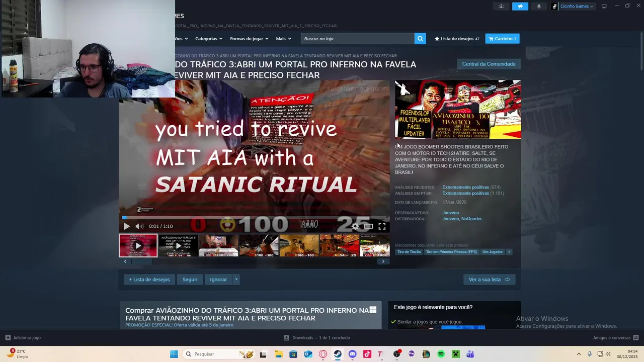Focus the Windows Pesquisar search box

219,354
